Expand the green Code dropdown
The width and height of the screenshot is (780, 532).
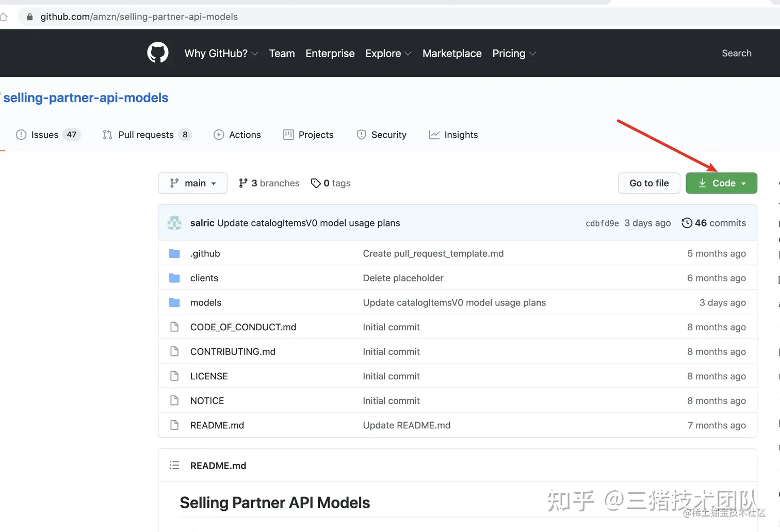click(721, 183)
